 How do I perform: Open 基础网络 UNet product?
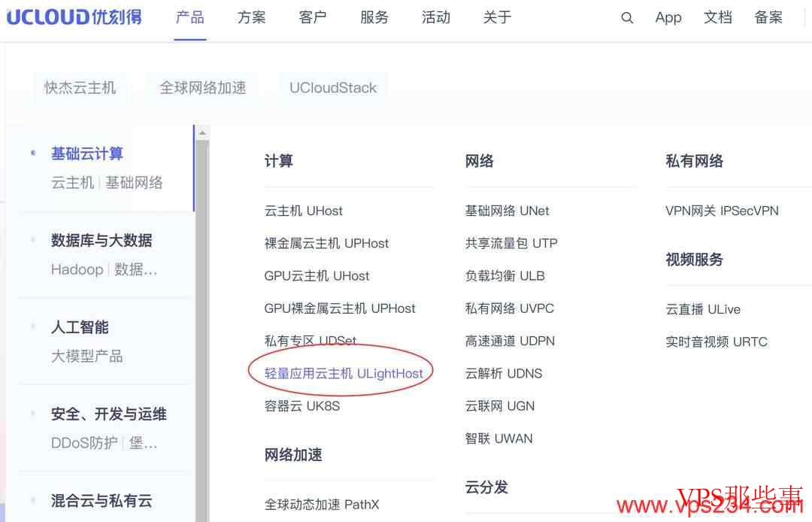coord(507,211)
